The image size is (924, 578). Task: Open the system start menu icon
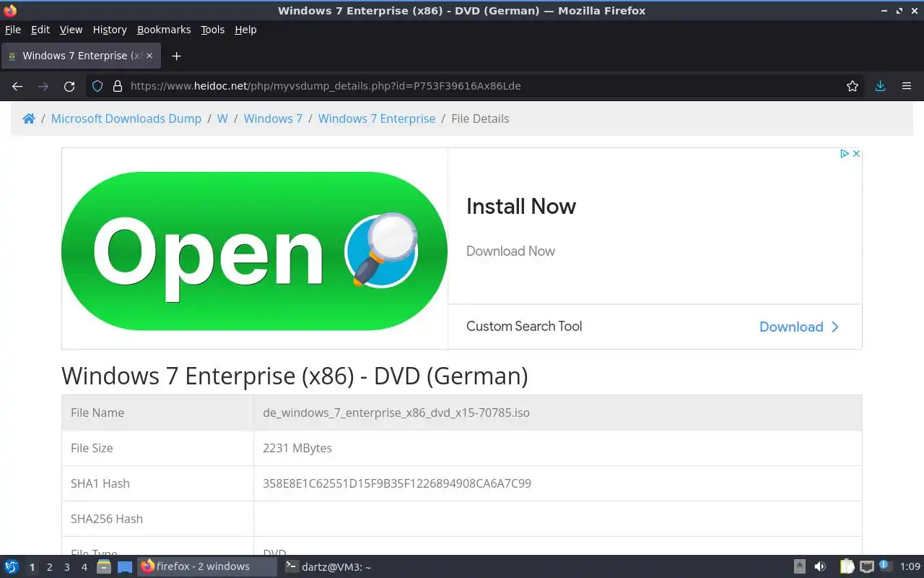click(x=12, y=567)
